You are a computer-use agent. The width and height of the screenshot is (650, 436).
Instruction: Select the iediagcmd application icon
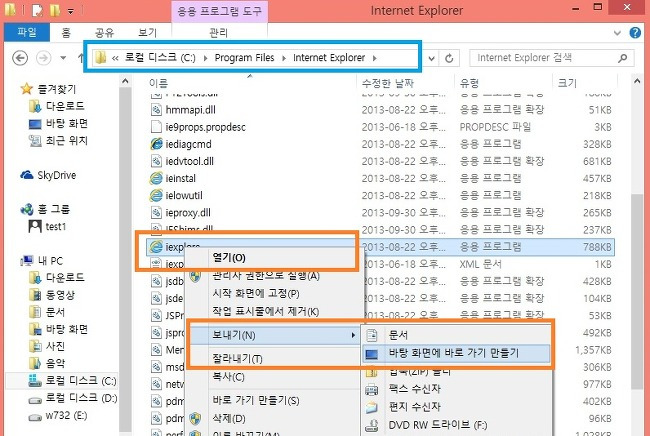[x=156, y=144]
